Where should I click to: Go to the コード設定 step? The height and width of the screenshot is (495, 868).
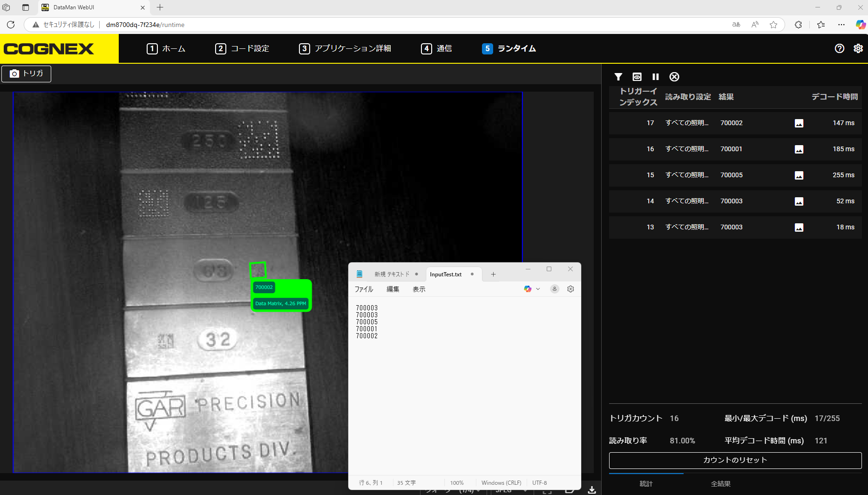click(x=242, y=48)
